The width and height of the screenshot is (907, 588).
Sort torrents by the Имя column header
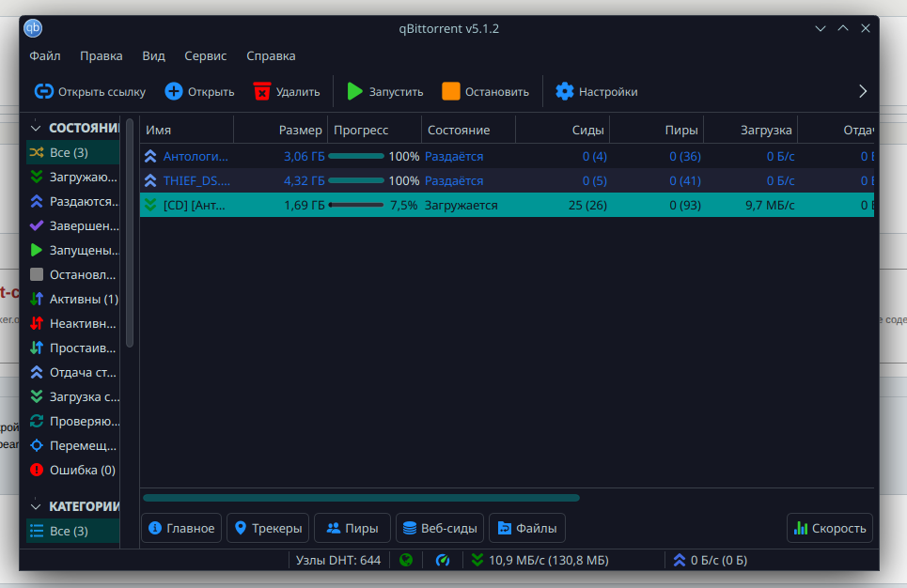tap(187, 130)
